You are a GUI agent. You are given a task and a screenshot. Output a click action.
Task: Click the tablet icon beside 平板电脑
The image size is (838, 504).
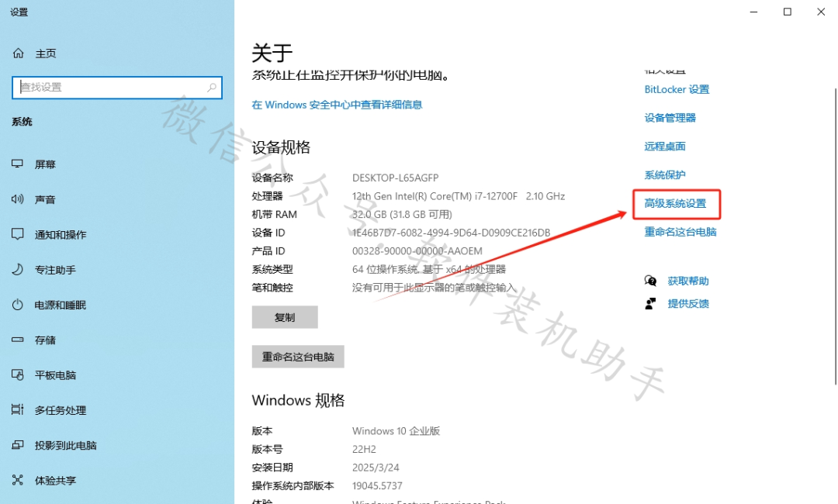coord(18,375)
